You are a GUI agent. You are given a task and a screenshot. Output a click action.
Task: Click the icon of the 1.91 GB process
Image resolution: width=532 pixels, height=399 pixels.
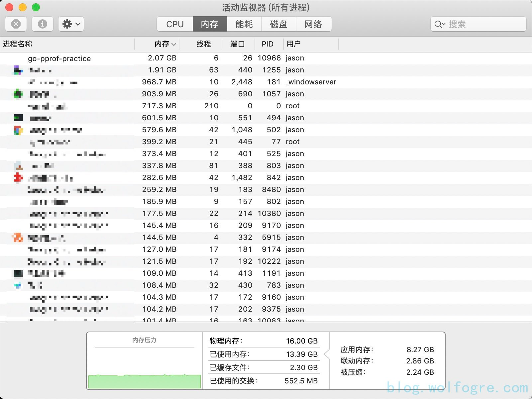click(x=18, y=70)
